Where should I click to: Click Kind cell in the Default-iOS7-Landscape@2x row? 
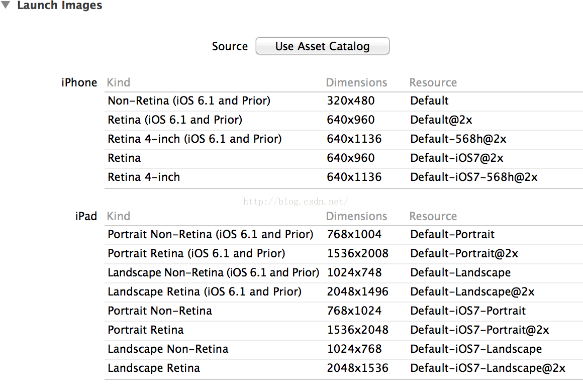coord(154,368)
